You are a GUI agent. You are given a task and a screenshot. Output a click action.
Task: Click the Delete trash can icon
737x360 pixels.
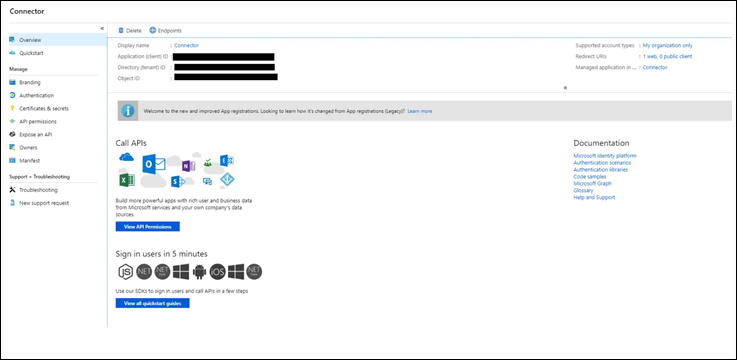pos(121,31)
